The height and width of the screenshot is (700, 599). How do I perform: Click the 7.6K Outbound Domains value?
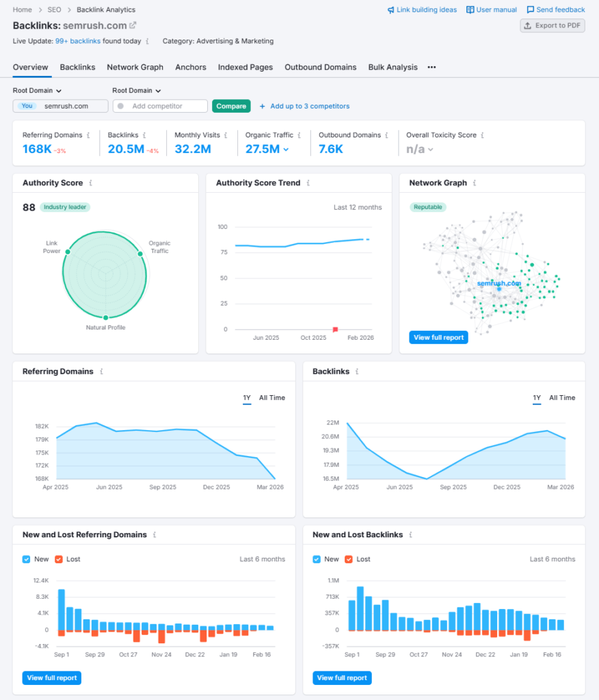pos(330,149)
